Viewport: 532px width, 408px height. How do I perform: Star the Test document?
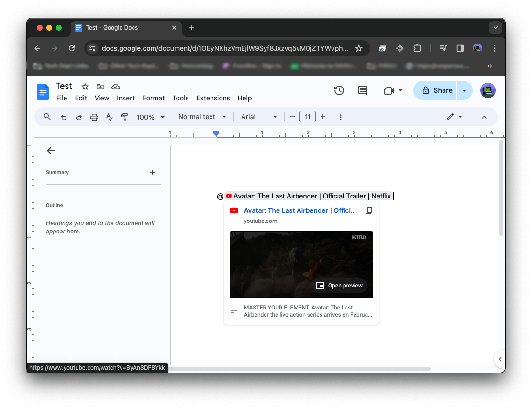coord(85,87)
